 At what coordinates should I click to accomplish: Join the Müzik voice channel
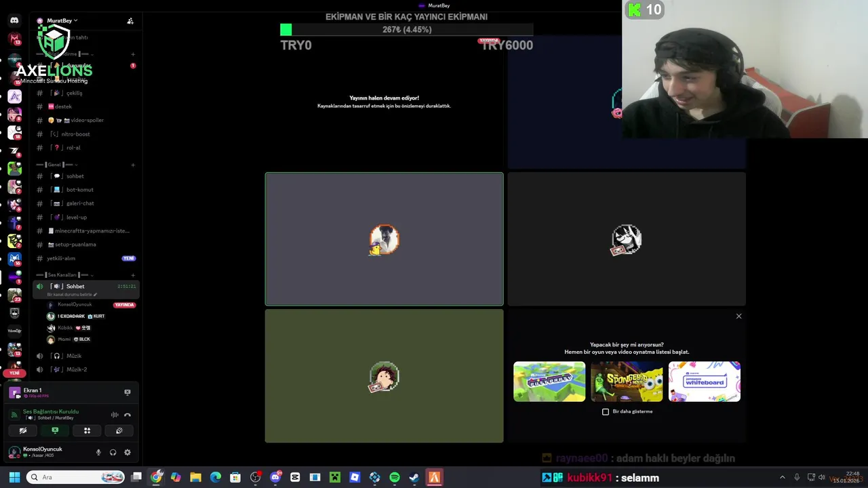pos(87,356)
